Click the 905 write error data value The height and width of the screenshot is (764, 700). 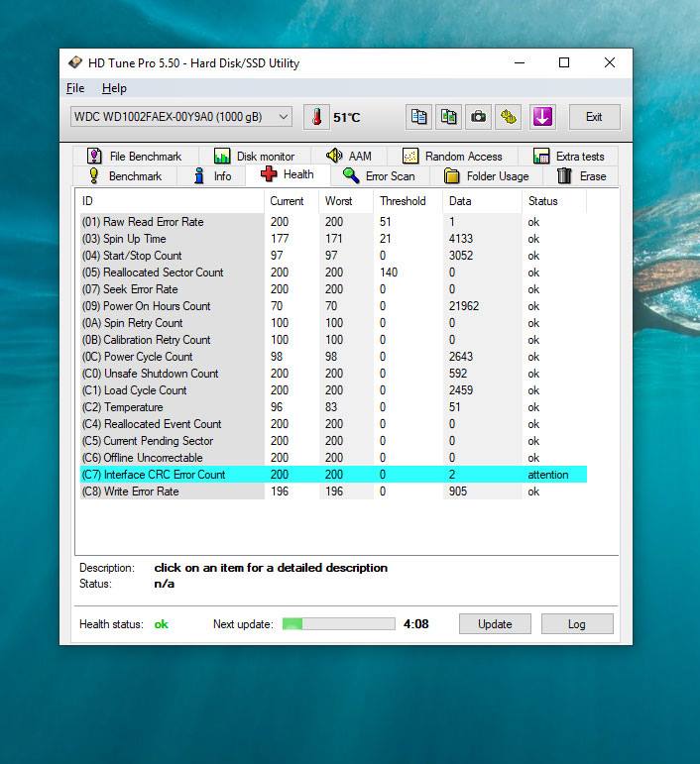pos(458,491)
